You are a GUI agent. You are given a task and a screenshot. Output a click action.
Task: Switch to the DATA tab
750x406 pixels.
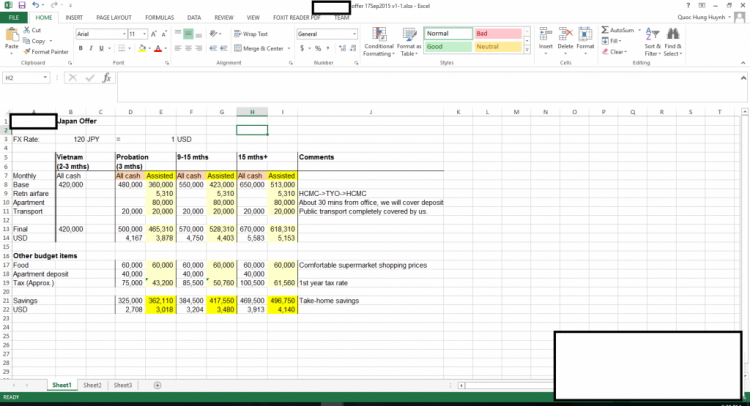194,18
